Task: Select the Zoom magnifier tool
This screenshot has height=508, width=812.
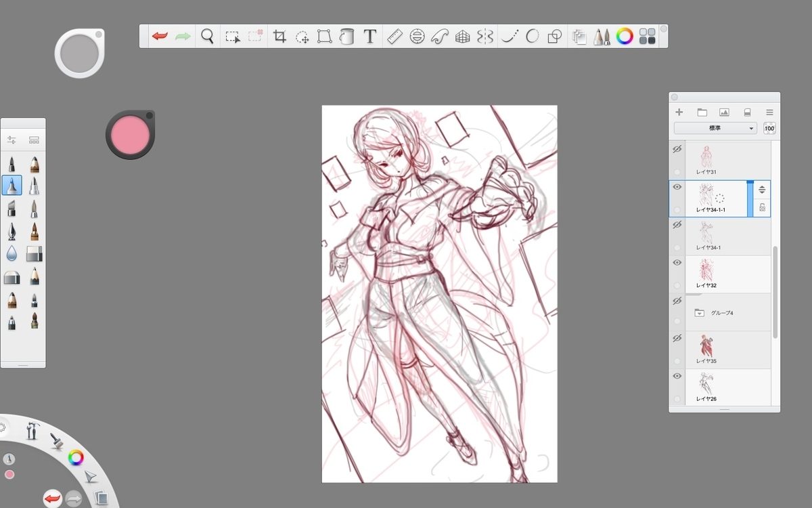Action: (x=207, y=36)
